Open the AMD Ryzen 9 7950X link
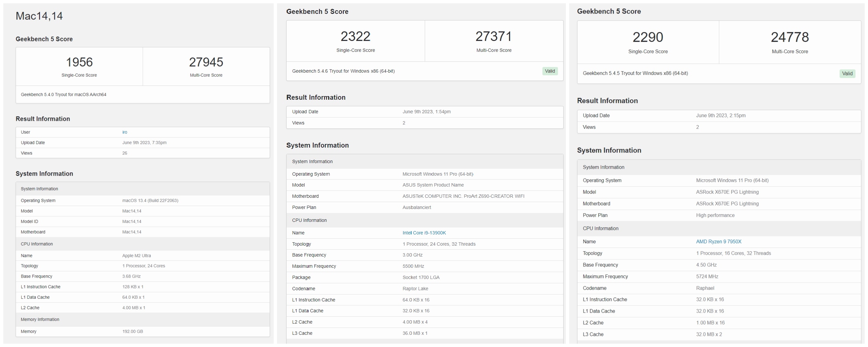868x347 pixels. tap(718, 242)
